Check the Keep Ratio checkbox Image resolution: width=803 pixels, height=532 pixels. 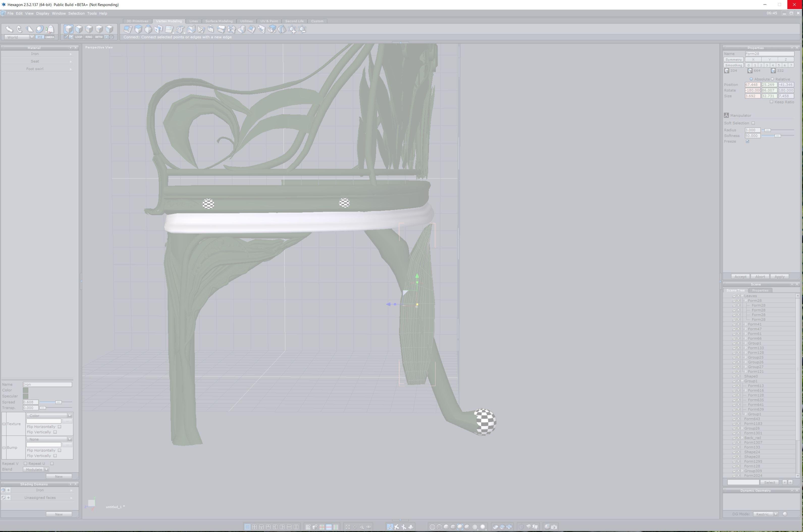tap(771, 102)
